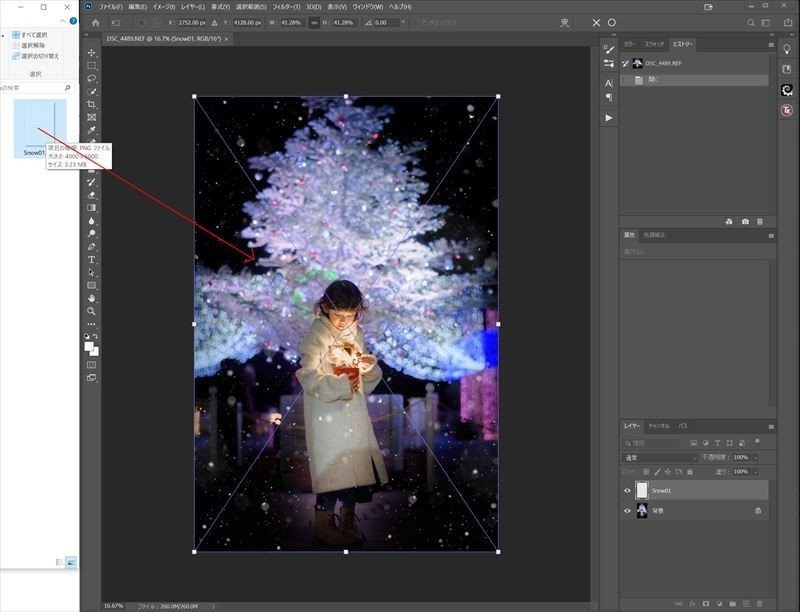The height and width of the screenshot is (612, 800).
Task: Toggle lock transparent pixels
Action: [646, 472]
